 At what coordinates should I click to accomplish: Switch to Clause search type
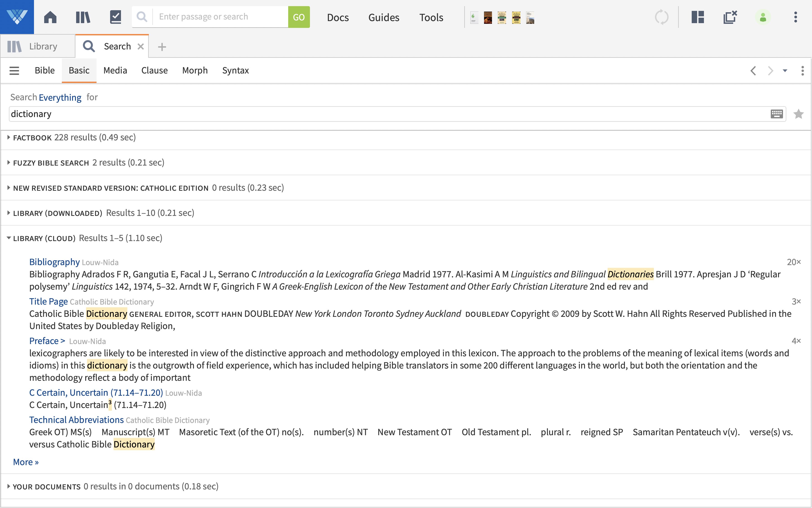point(154,71)
